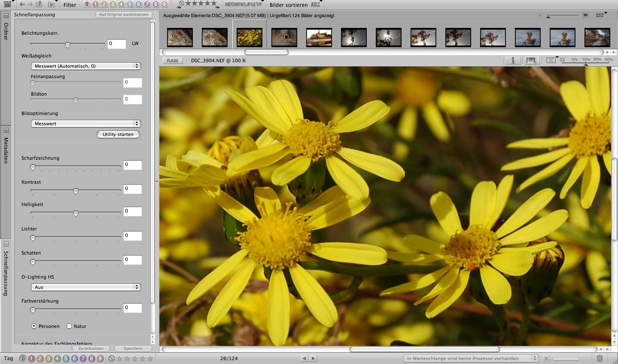Screen dimensions: 618x364
Task: Open the Bilder sortieren menu
Action: pyautogui.click(x=289, y=5)
